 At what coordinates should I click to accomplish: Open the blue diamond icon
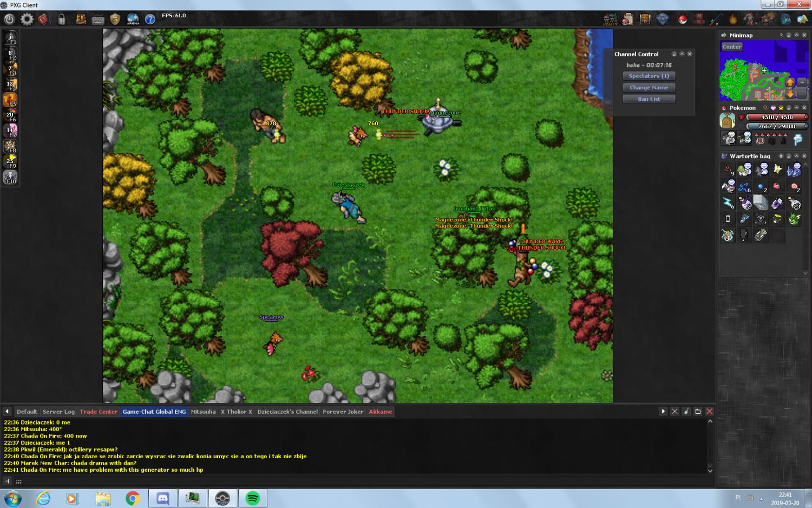[663, 19]
